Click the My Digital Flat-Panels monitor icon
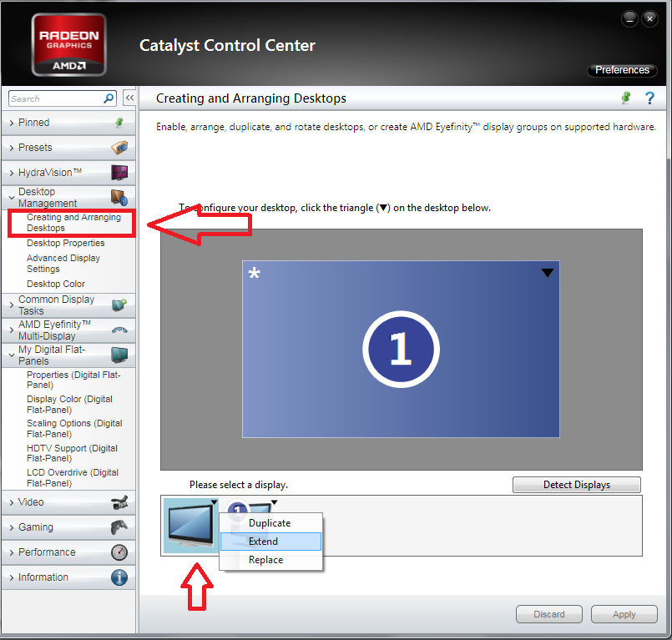This screenshot has width=672, height=640. (x=119, y=355)
